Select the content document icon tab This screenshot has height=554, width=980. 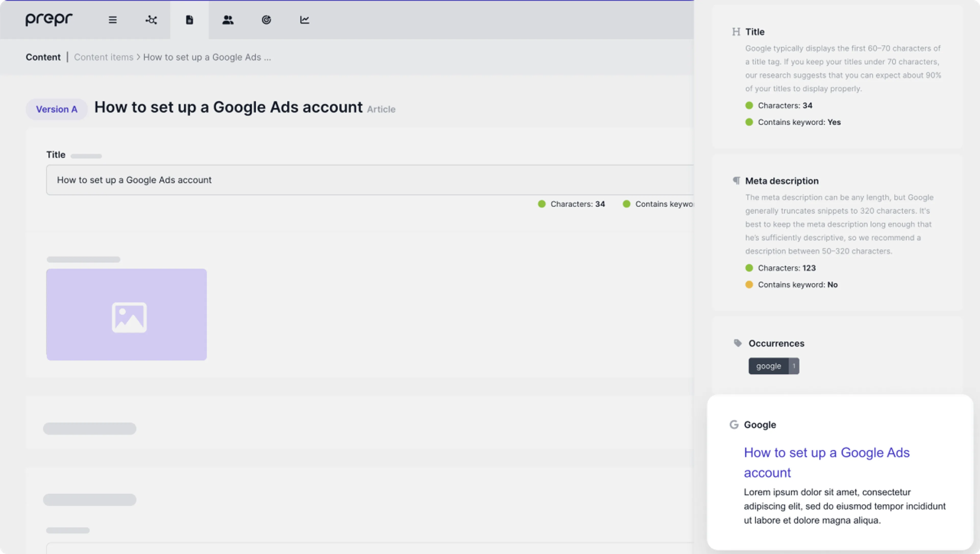tap(190, 20)
